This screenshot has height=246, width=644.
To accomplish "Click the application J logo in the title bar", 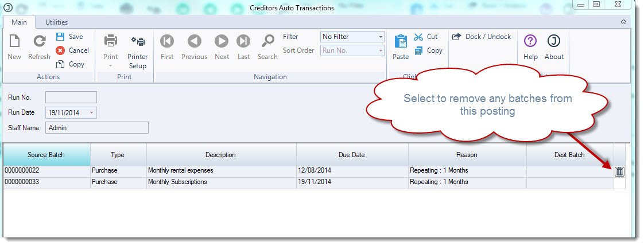I will click(x=8, y=7).
